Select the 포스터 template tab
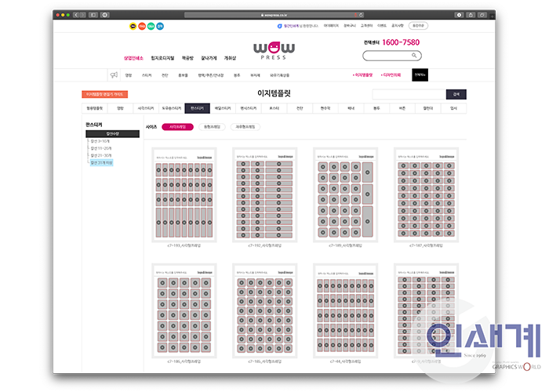The height and width of the screenshot is (392, 549). [274, 108]
